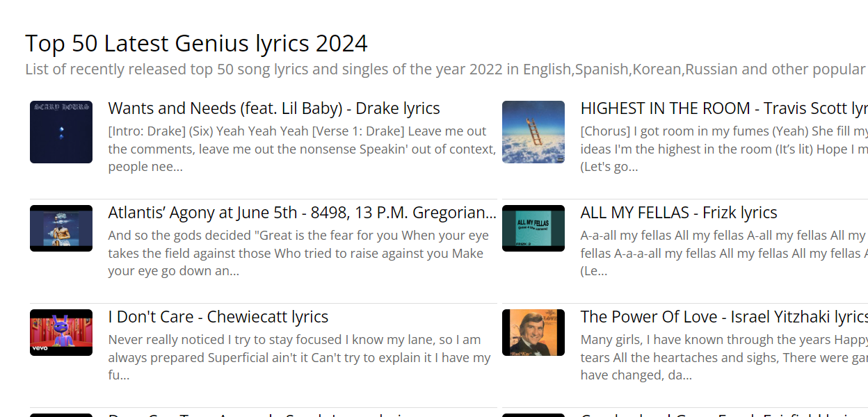This screenshot has height=417, width=868.
Task: Click the 'Top 50 Latest Genius lyrics 2024' heading
Action: tap(197, 43)
